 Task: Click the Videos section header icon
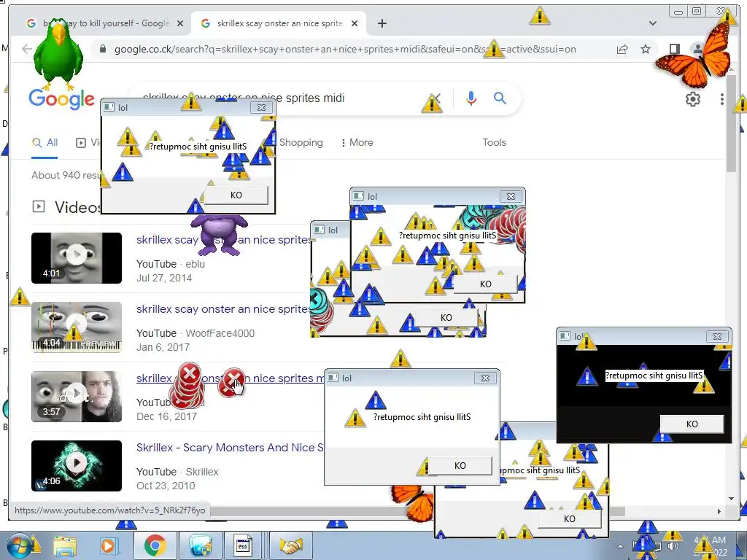click(x=39, y=206)
